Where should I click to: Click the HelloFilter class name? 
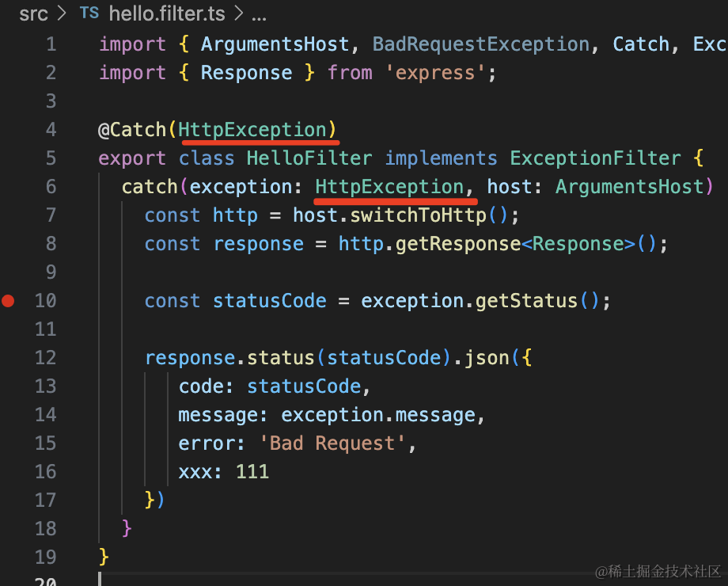309,158
